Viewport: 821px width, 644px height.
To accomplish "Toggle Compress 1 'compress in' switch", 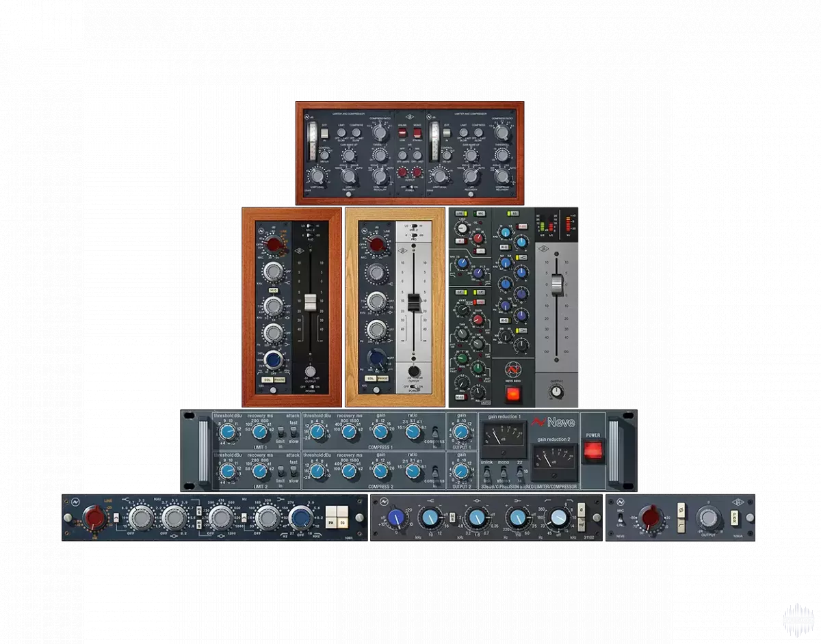I will pyautogui.click(x=435, y=433).
